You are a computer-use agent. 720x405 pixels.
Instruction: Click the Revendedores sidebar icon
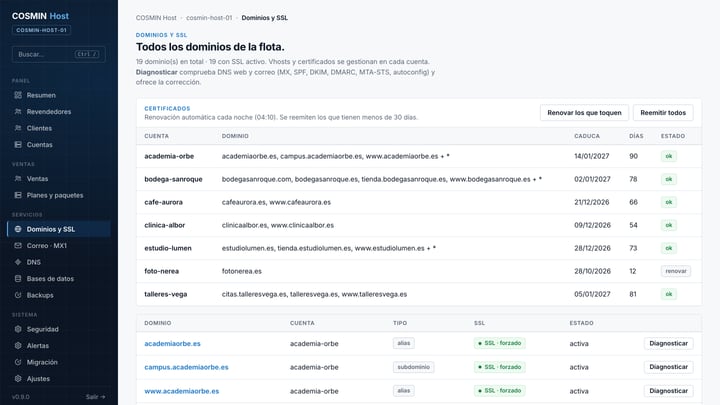click(x=18, y=112)
